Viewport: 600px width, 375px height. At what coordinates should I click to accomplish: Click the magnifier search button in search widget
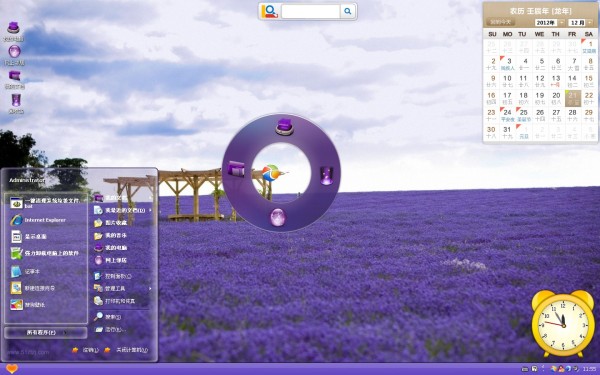pos(347,11)
